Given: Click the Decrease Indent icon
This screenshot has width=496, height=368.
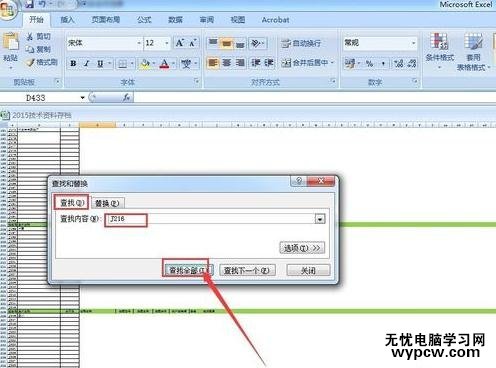Looking at the screenshot, I should 256,63.
